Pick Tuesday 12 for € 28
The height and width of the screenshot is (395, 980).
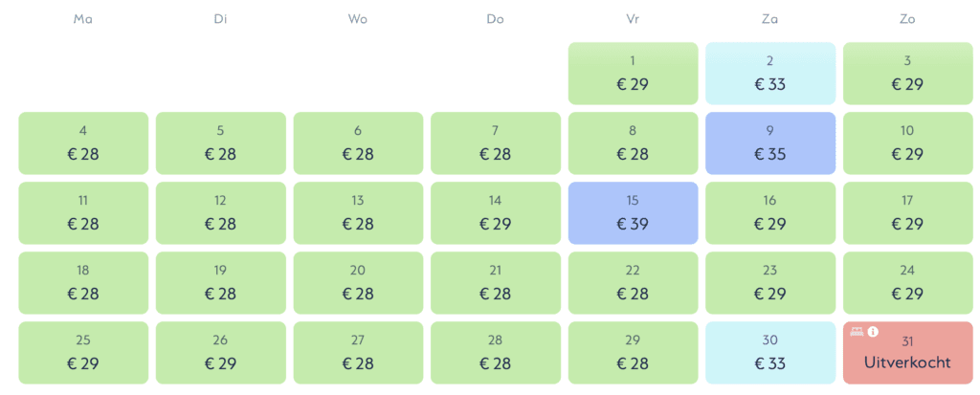(220, 213)
